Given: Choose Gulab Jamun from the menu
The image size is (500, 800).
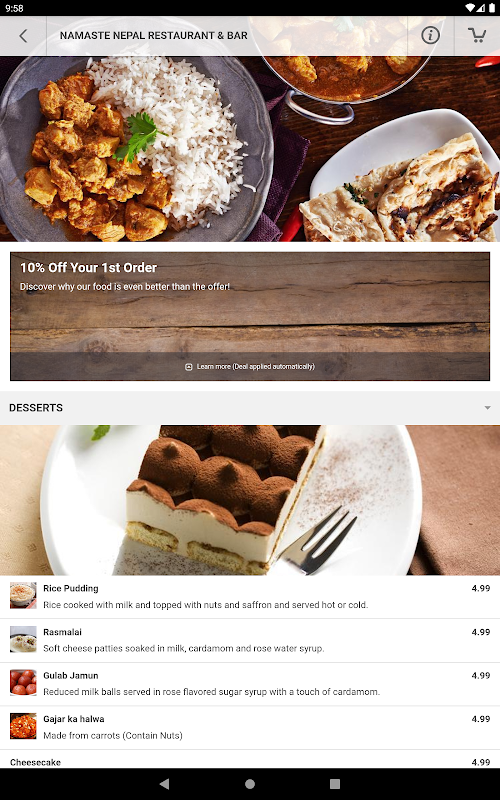Looking at the screenshot, I should coord(250,684).
